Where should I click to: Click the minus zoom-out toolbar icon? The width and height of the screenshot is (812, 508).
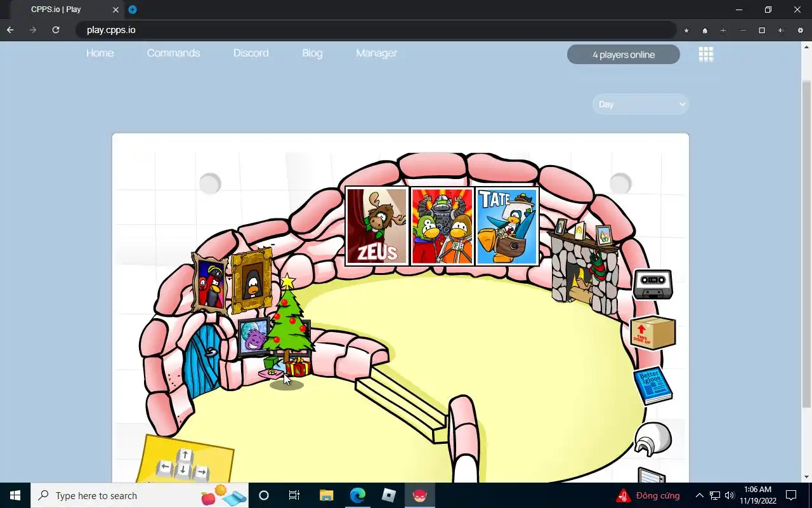(743, 30)
